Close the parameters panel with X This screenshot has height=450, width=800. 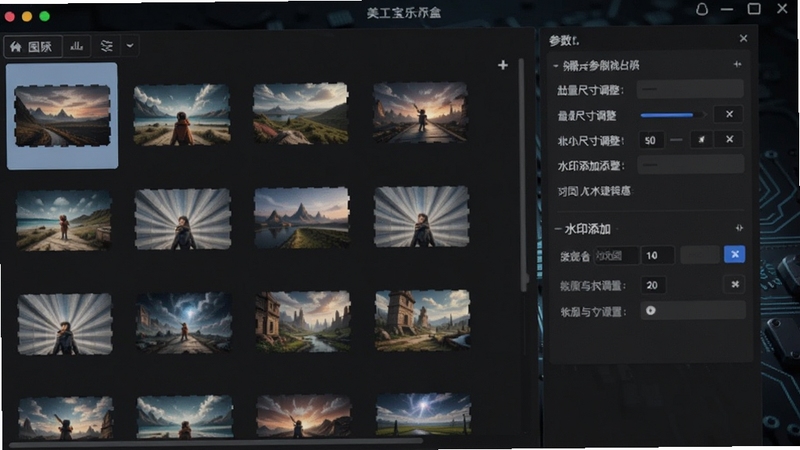click(x=743, y=38)
